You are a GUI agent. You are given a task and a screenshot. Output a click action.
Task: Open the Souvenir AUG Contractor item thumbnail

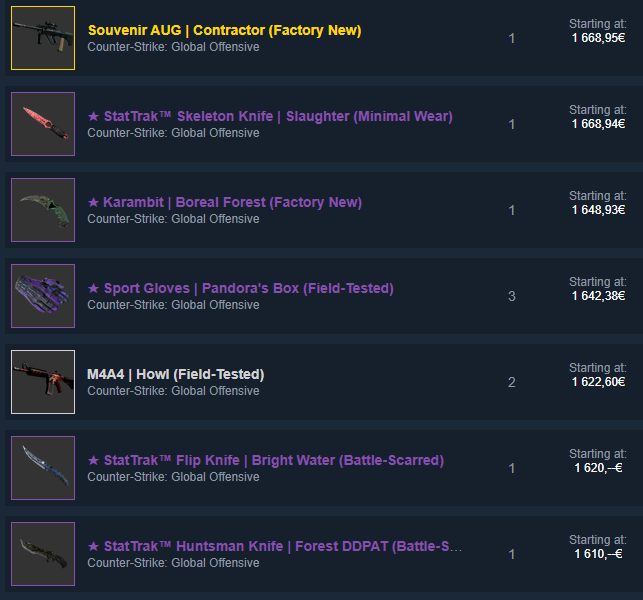43,38
